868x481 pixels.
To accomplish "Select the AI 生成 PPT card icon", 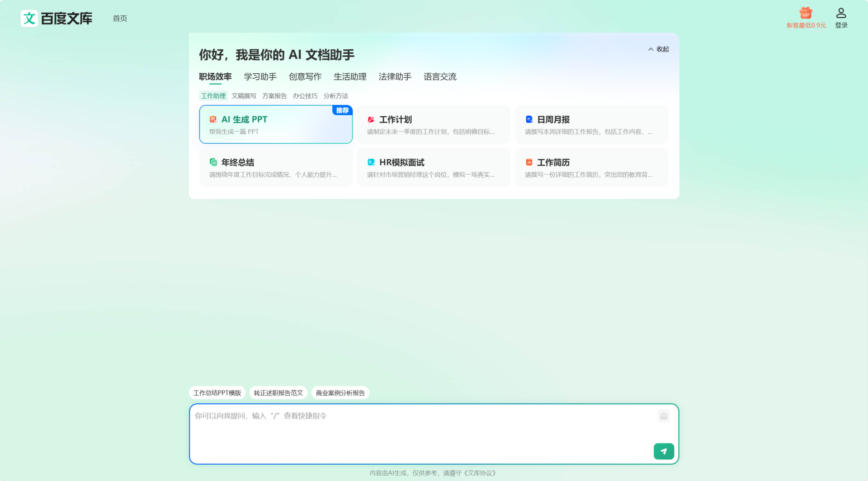I will coord(213,119).
